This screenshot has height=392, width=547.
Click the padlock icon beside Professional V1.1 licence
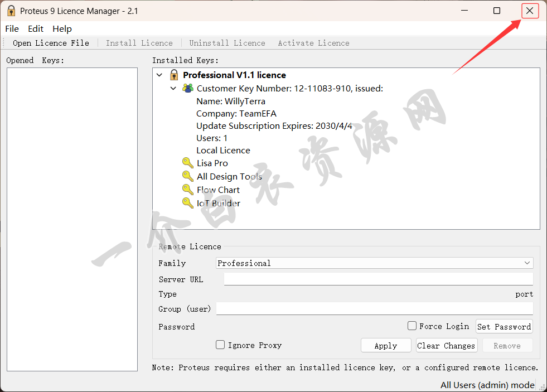(174, 75)
